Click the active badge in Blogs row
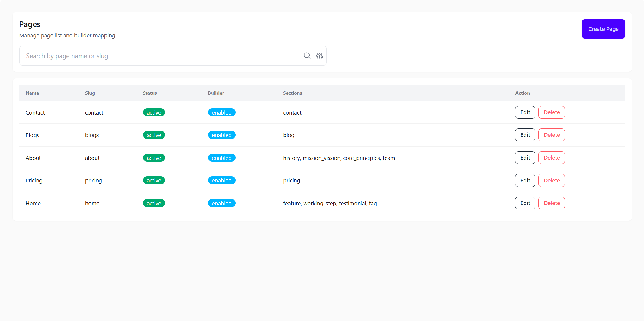This screenshot has width=644, height=321. click(154, 135)
